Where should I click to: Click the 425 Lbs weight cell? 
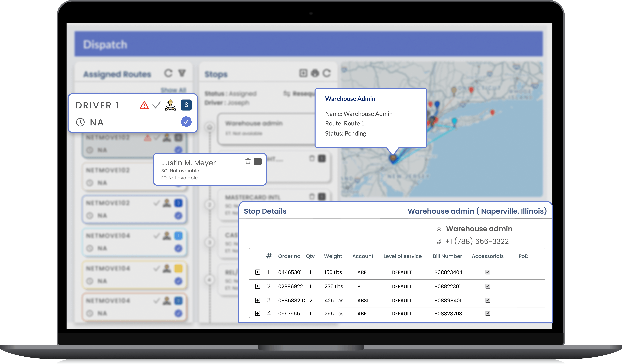coord(334,300)
